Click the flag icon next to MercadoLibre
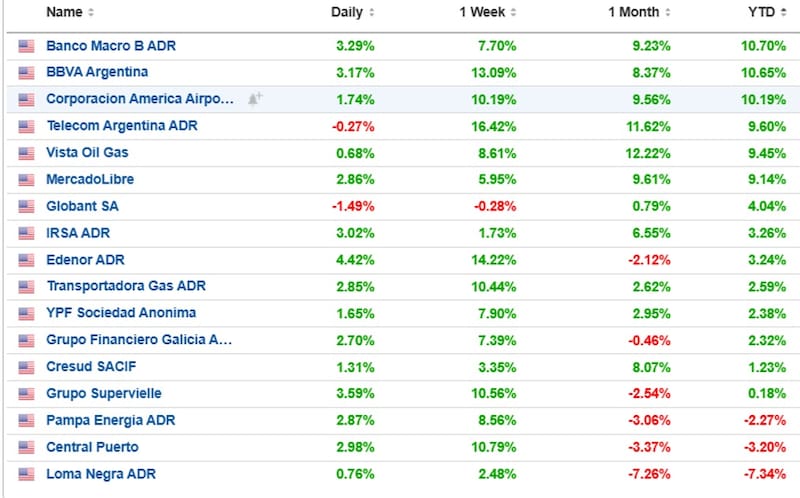The image size is (800, 498). coord(25,179)
